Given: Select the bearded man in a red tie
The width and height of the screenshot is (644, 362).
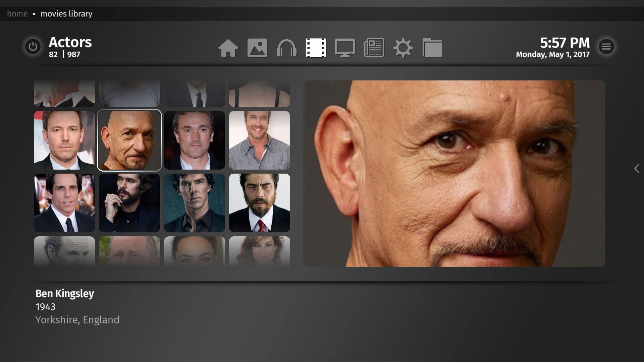Looking at the screenshot, I should click(260, 203).
